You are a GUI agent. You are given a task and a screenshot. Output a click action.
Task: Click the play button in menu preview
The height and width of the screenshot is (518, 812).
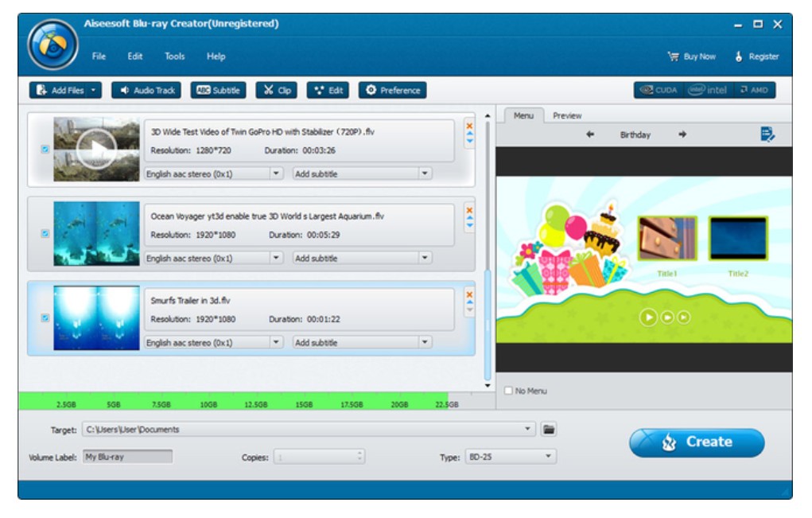point(648,317)
